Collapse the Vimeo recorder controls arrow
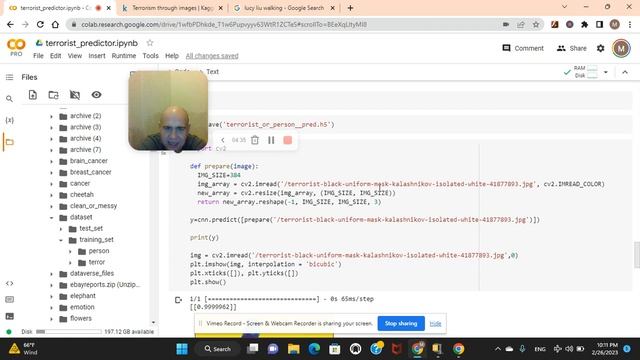The height and width of the screenshot is (360, 640). 223,140
